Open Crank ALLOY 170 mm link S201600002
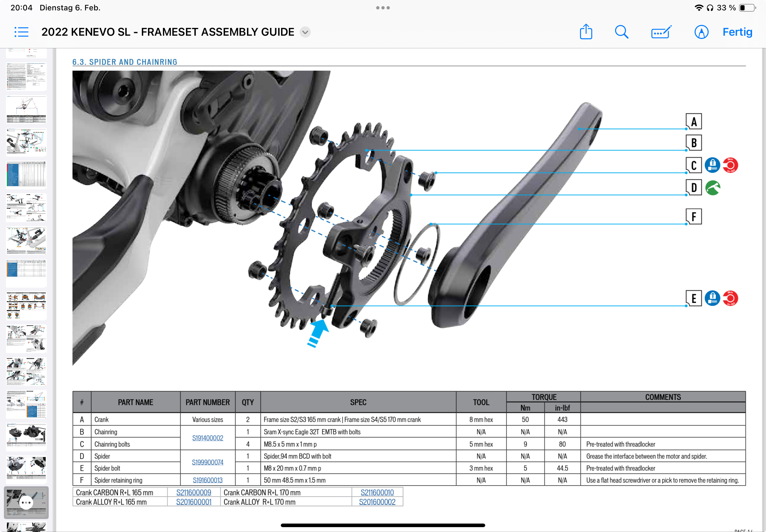Screen dimensions: 766x532 tap(377, 502)
